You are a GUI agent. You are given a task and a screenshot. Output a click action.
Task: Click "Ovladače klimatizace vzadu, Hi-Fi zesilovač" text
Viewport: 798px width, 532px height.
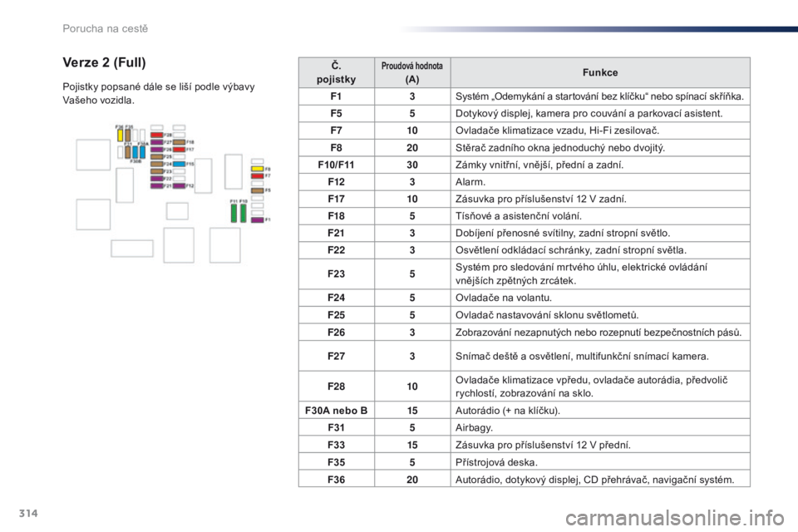click(557, 131)
